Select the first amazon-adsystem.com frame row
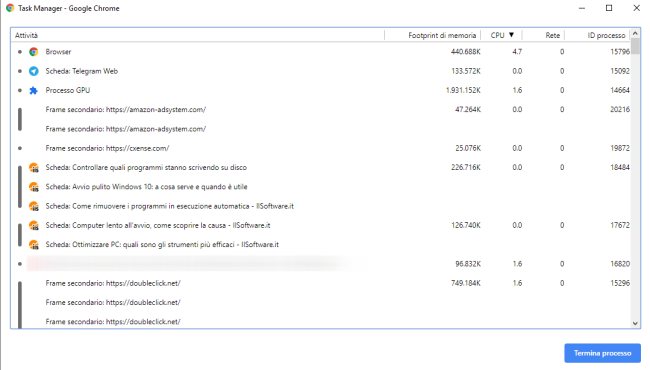This screenshot has height=370, width=650. (320, 110)
